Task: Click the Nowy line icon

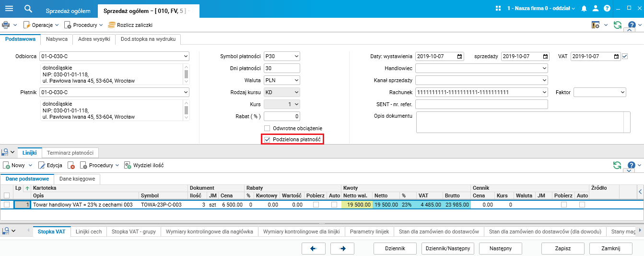Action: pyautogui.click(x=7, y=165)
